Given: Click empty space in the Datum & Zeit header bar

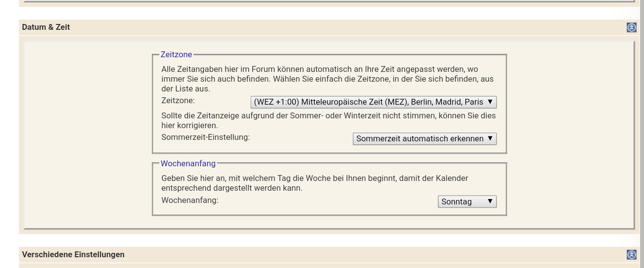Looking at the screenshot, I should (x=342, y=27).
